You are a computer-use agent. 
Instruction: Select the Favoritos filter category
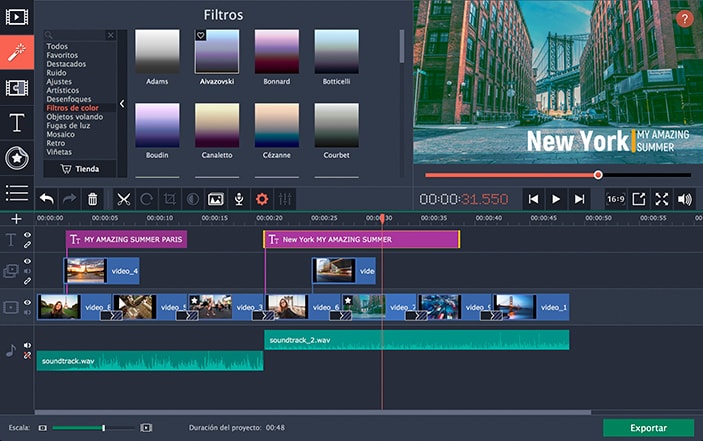(x=62, y=55)
